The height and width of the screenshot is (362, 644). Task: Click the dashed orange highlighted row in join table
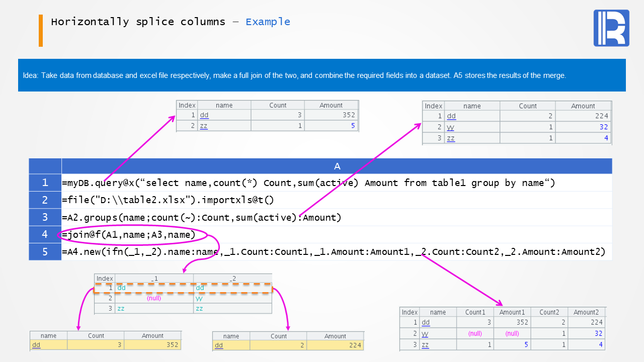[183, 288]
